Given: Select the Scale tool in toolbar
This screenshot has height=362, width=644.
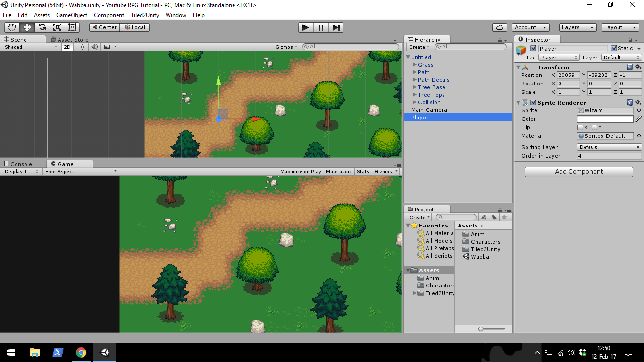Looking at the screenshot, I should tap(57, 27).
